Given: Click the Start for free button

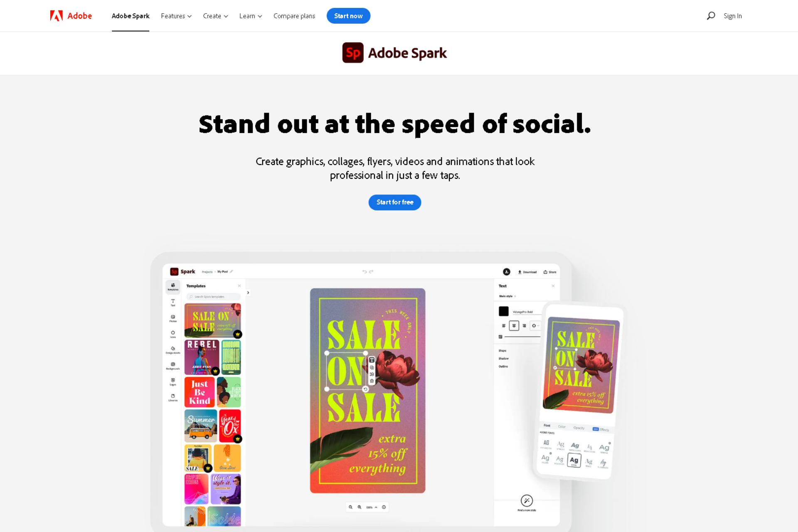Looking at the screenshot, I should [395, 202].
